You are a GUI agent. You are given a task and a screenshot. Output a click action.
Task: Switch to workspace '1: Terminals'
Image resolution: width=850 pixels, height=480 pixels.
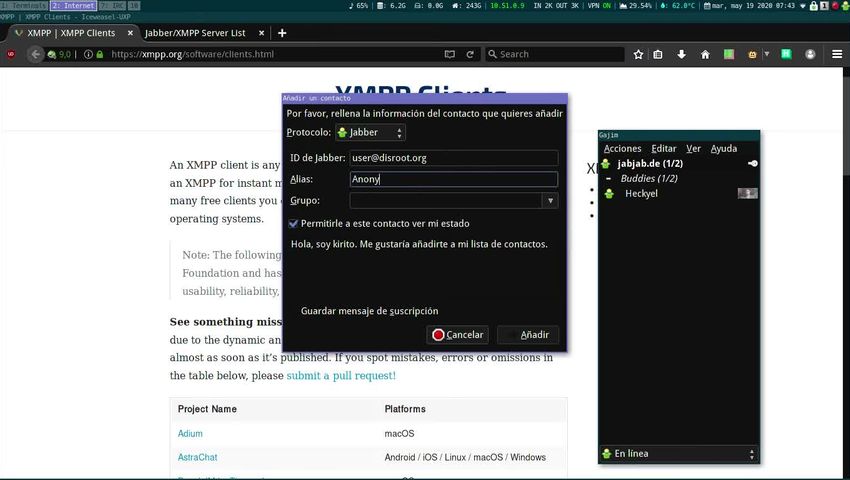pos(24,5)
